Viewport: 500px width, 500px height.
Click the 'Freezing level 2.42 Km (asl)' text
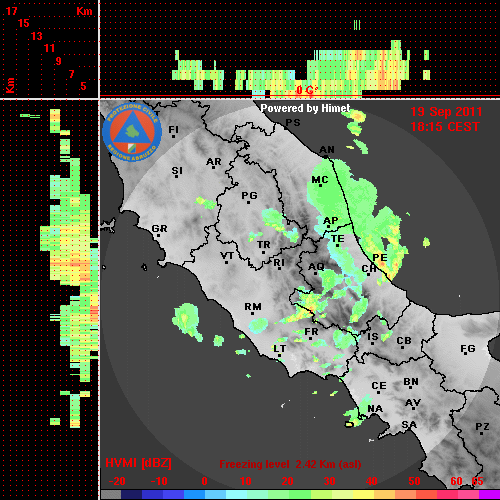[x=290, y=464]
